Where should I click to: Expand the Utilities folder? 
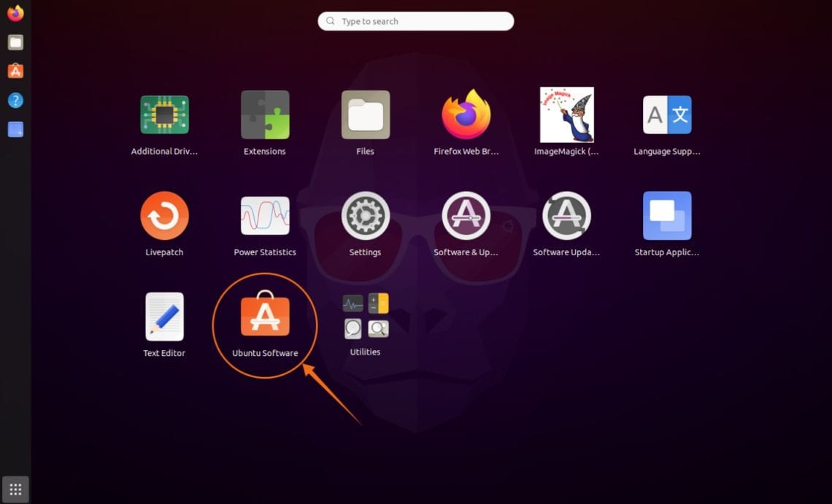365,317
